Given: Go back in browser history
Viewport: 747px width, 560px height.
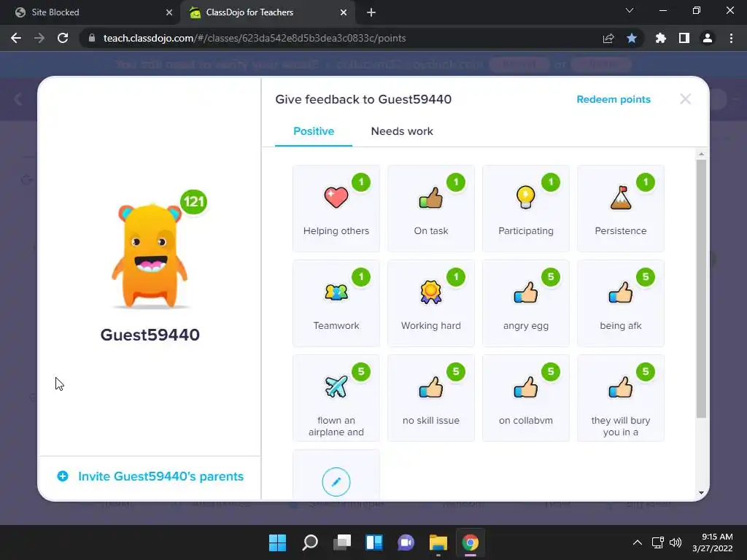Looking at the screenshot, I should tap(16, 38).
